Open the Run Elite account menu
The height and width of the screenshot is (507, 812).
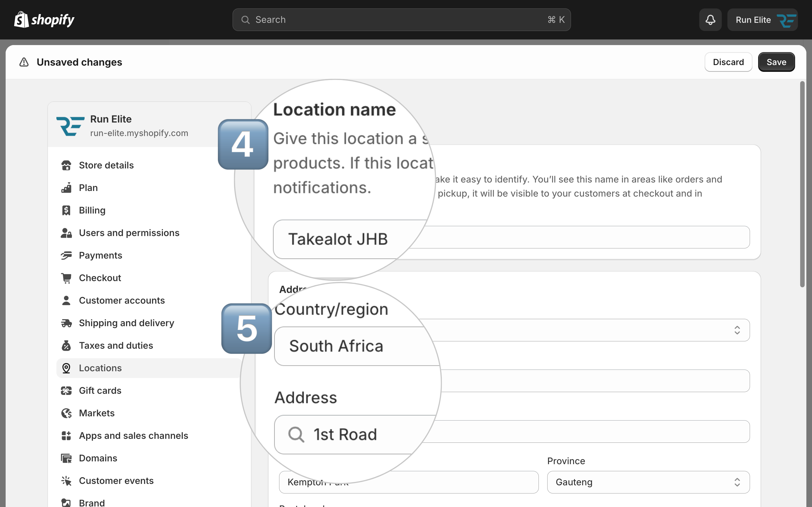pos(762,20)
